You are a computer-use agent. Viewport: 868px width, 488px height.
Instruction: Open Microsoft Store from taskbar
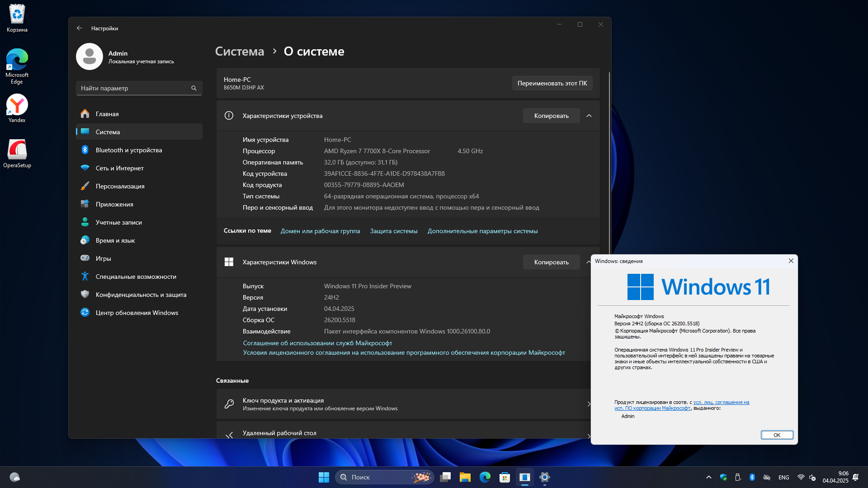tap(505, 477)
